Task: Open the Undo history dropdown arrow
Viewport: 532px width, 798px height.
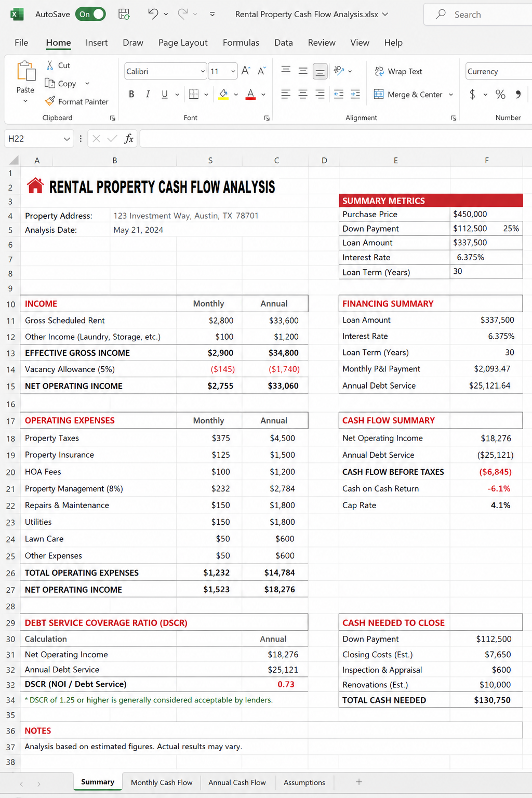Action: click(166, 14)
